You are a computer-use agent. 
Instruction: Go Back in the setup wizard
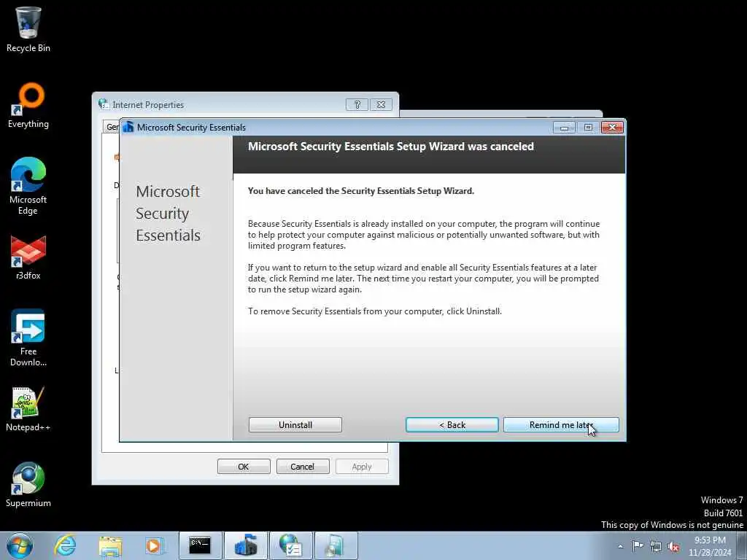click(452, 425)
